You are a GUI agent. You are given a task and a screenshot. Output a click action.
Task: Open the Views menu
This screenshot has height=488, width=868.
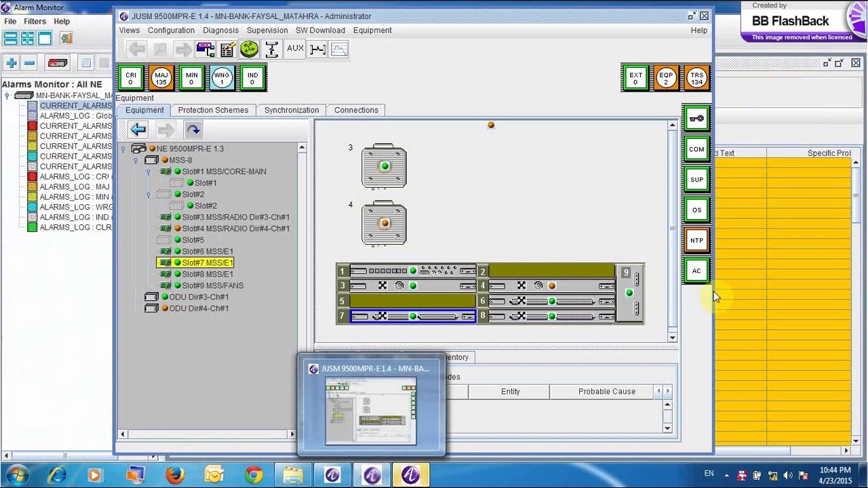(130, 30)
